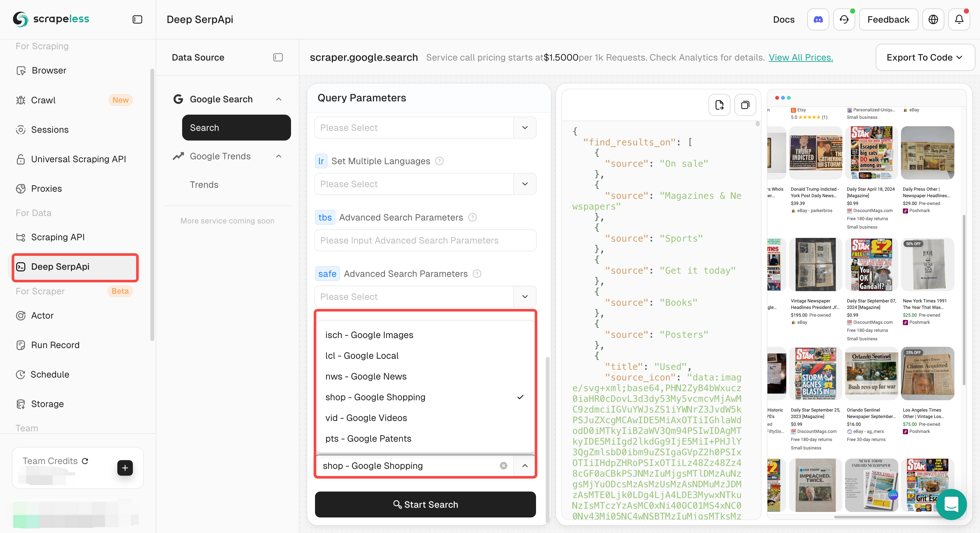Click the help icon beside safe Advanced Search Parameters
Image resolution: width=980 pixels, height=533 pixels.
click(477, 274)
